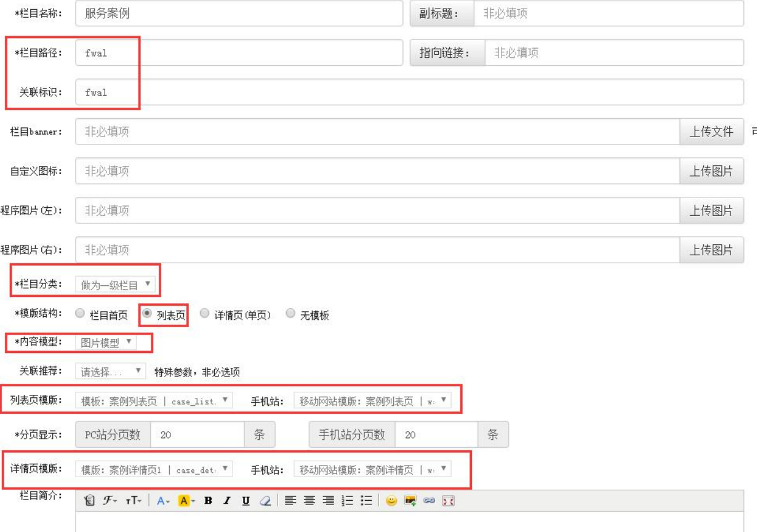Select the 栏目首页 radio button
The height and width of the screenshot is (532, 779).
click(x=80, y=314)
